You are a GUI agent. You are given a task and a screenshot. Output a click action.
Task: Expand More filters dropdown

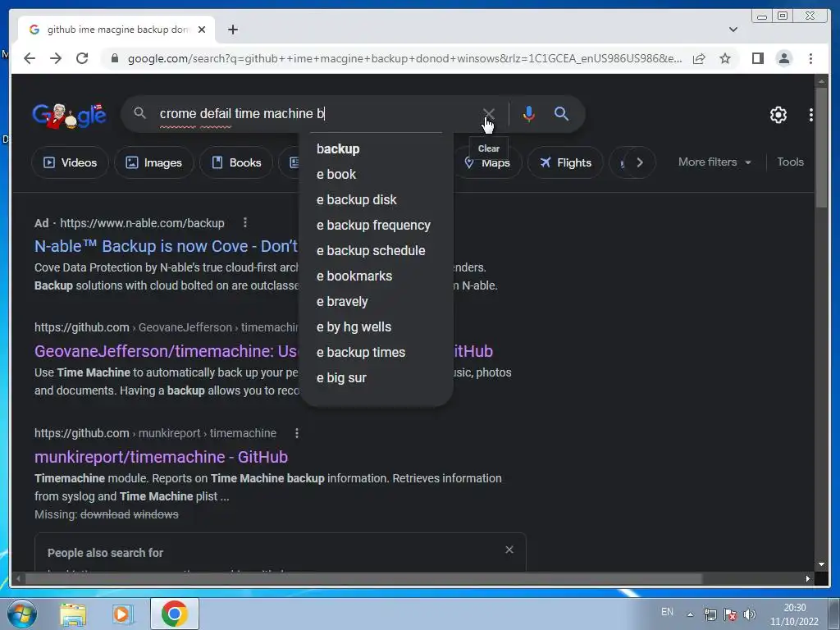714,162
